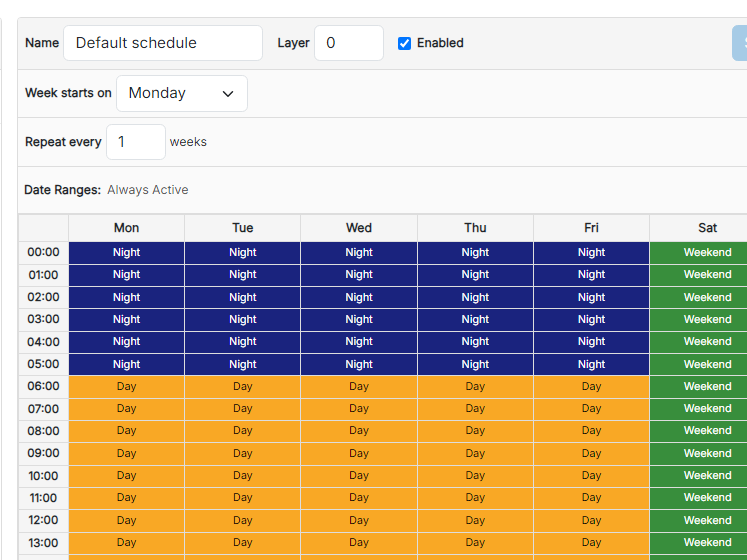Click the 06:00 row time label
The width and height of the screenshot is (747, 560).
point(43,387)
